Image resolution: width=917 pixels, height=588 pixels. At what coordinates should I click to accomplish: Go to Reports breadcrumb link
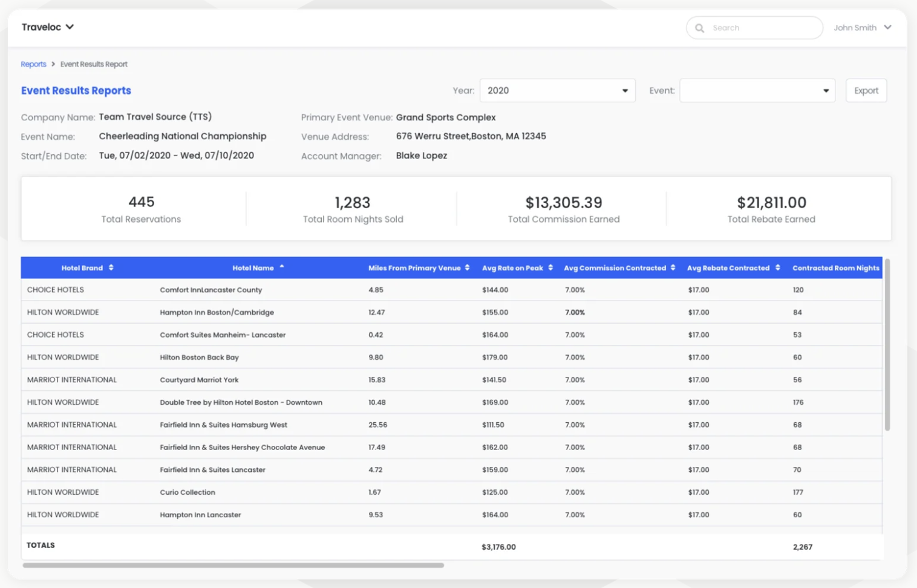(33, 64)
